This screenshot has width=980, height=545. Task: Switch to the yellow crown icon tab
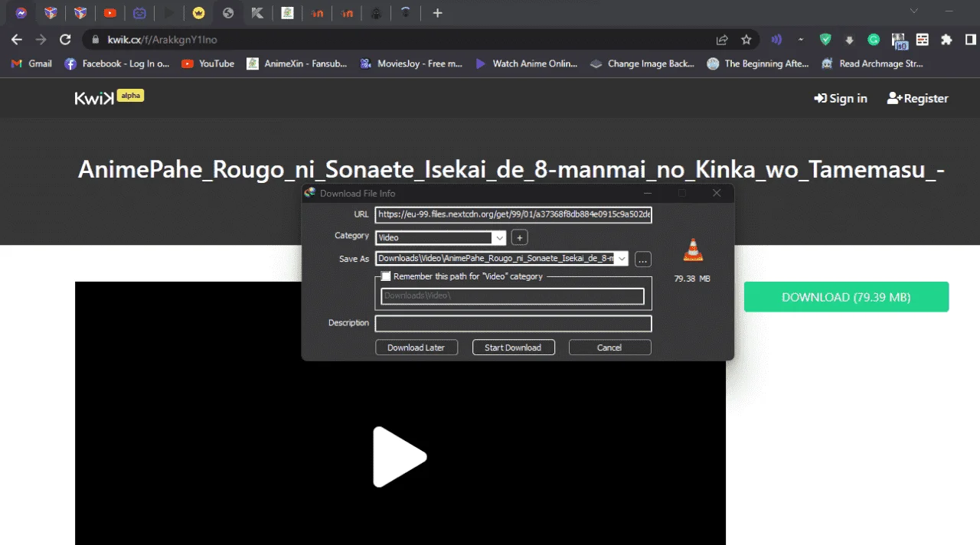point(199,13)
